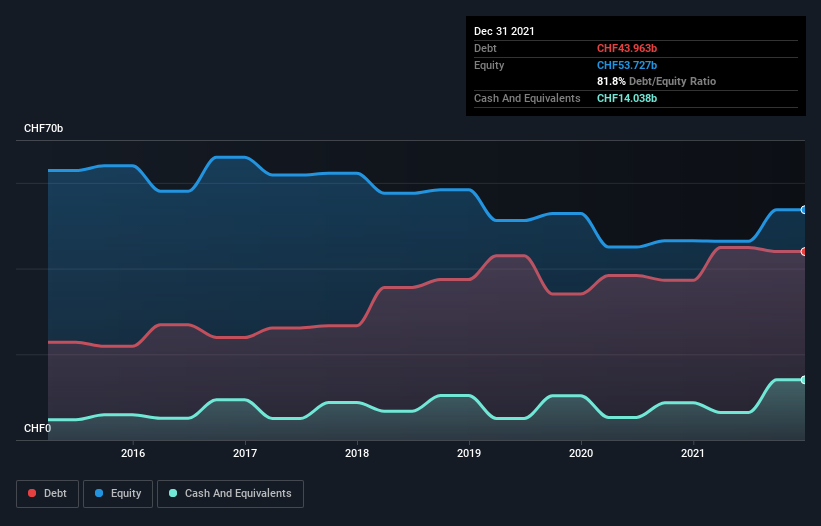Toggle Cash And Equivalents legend button

tap(230, 494)
